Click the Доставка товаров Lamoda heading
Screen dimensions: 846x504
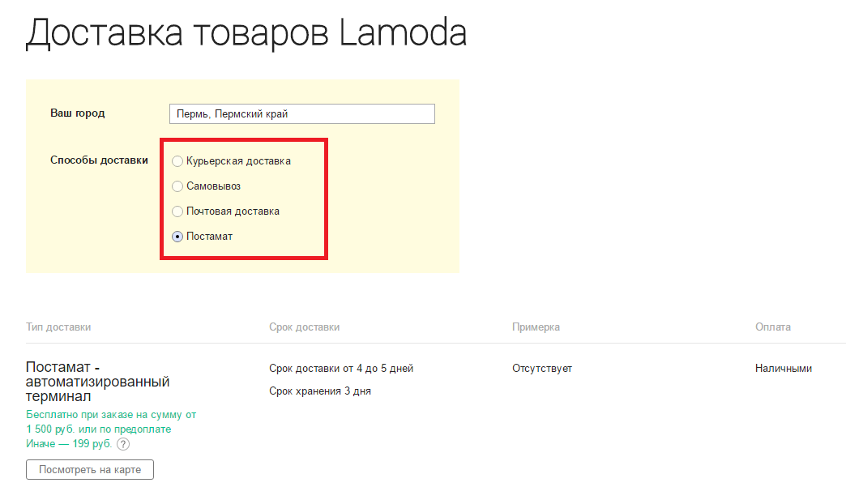246,32
